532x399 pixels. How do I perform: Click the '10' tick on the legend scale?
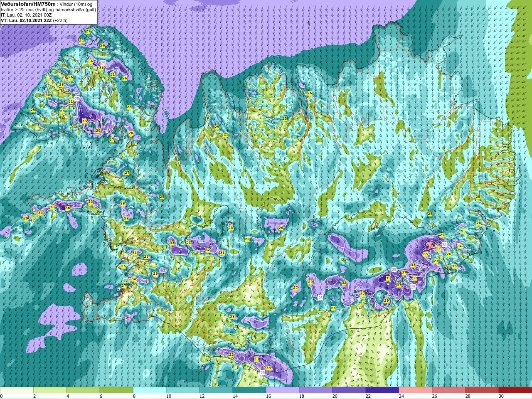point(168,396)
